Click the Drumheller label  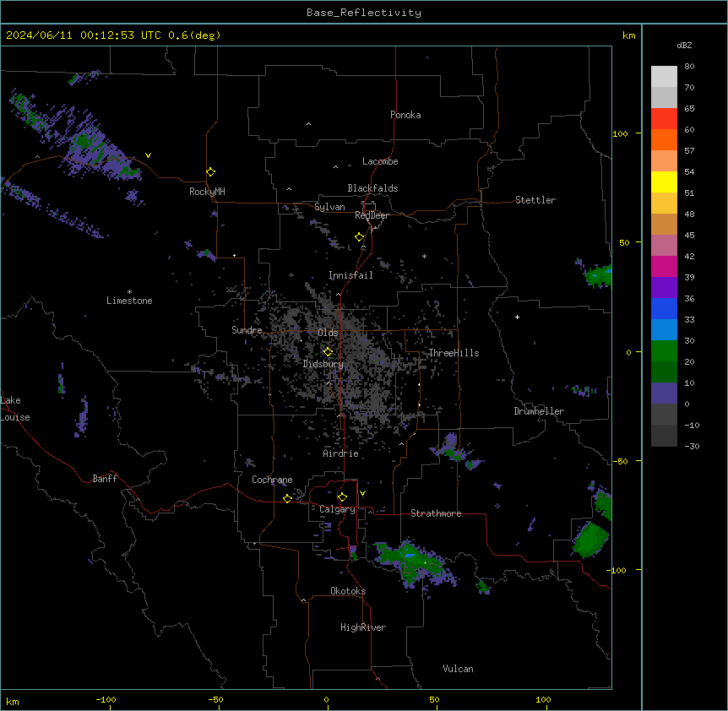click(x=539, y=411)
